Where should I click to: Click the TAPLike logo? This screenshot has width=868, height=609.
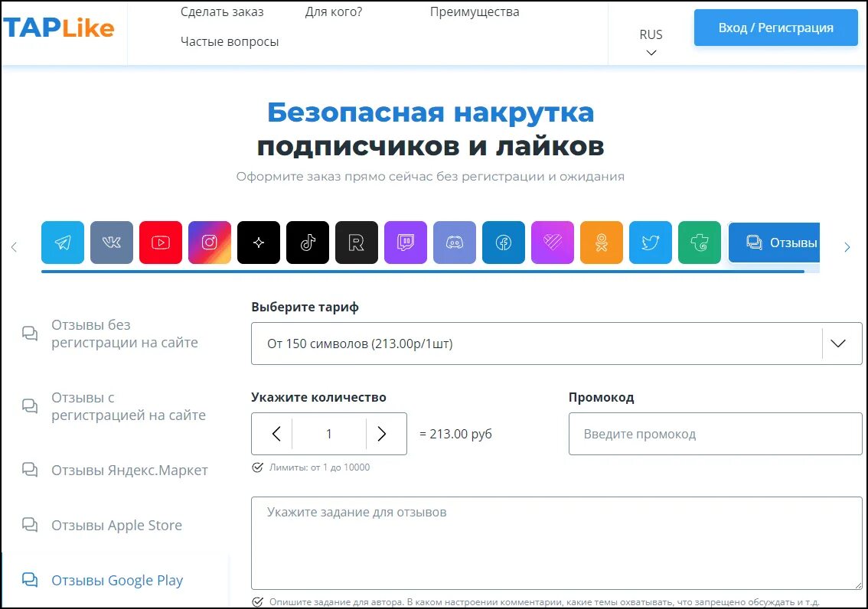[x=59, y=28]
